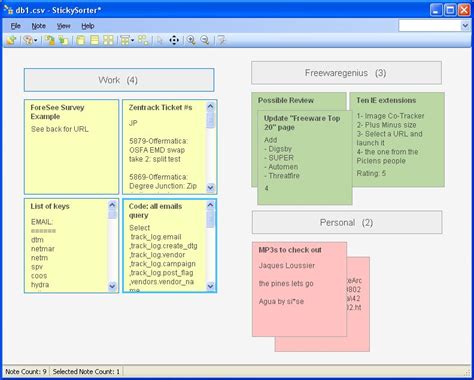Select the List of keys note
This screenshot has width=474, height=380.
point(71,246)
